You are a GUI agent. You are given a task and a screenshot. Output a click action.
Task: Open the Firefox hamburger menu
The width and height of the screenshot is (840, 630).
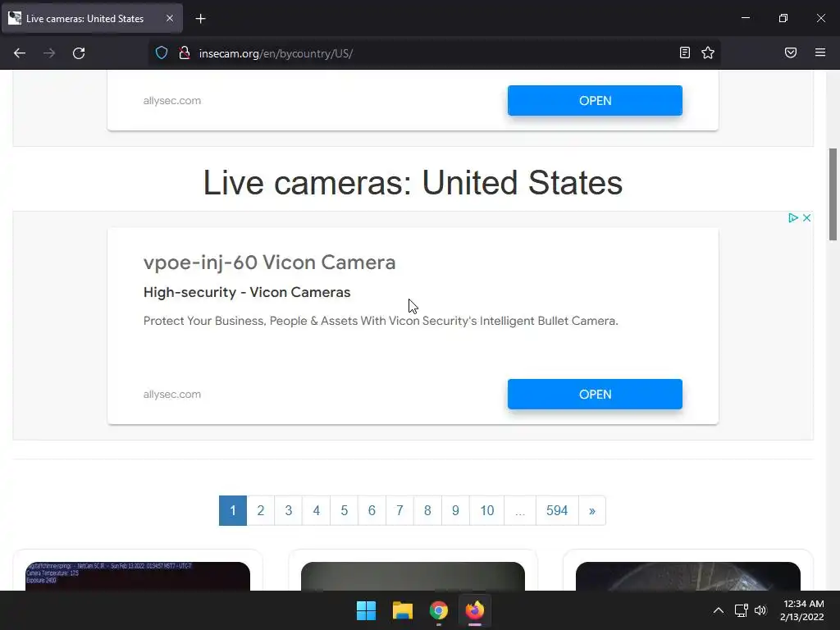pyautogui.click(x=820, y=52)
